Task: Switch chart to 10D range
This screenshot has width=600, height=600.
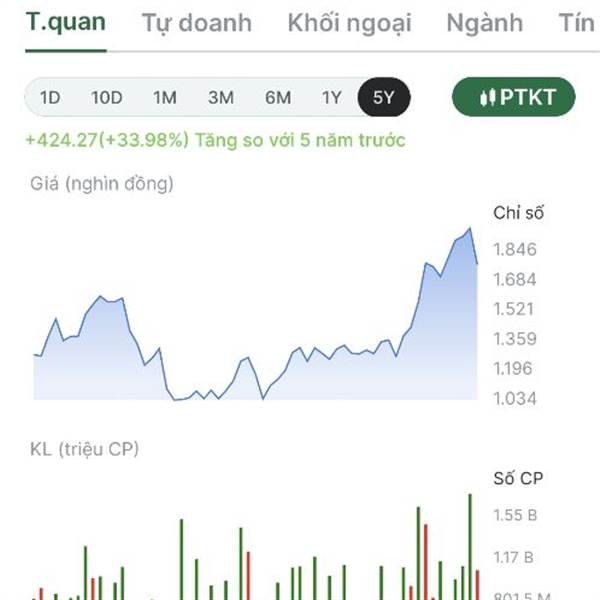Action: point(106,97)
